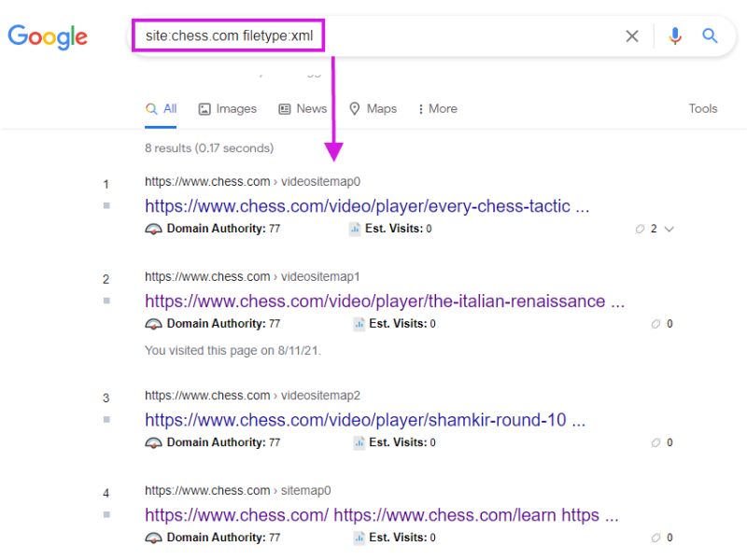Image resolution: width=747 pixels, height=560 pixels.
Task: Click the link count icon on result 2
Action: pos(655,324)
